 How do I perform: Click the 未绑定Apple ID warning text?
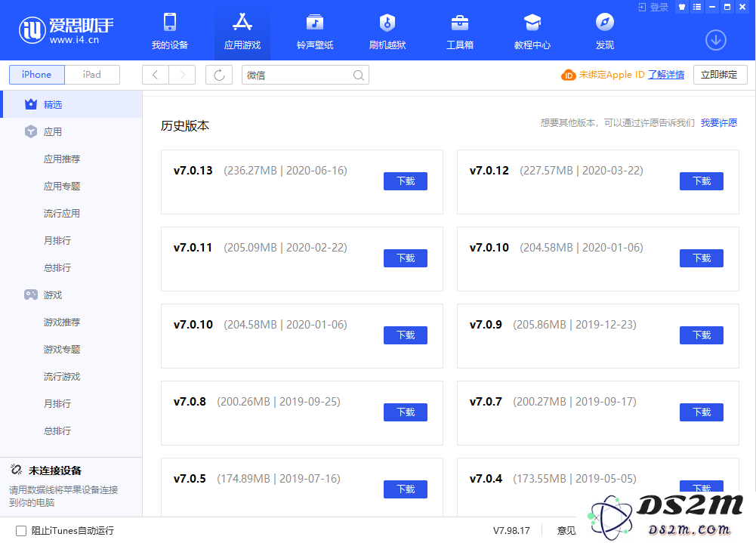click(x=611, y=75)
